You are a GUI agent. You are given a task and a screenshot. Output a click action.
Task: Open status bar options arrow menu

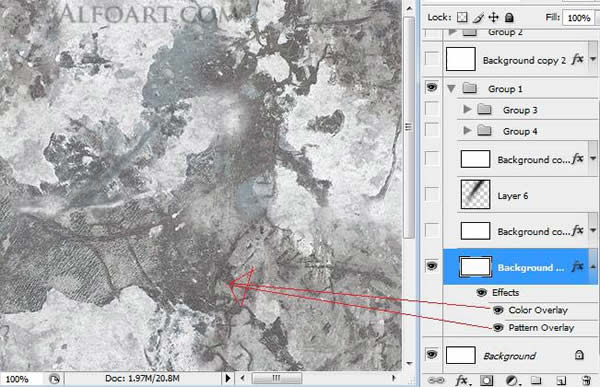(x=228, y=378)
